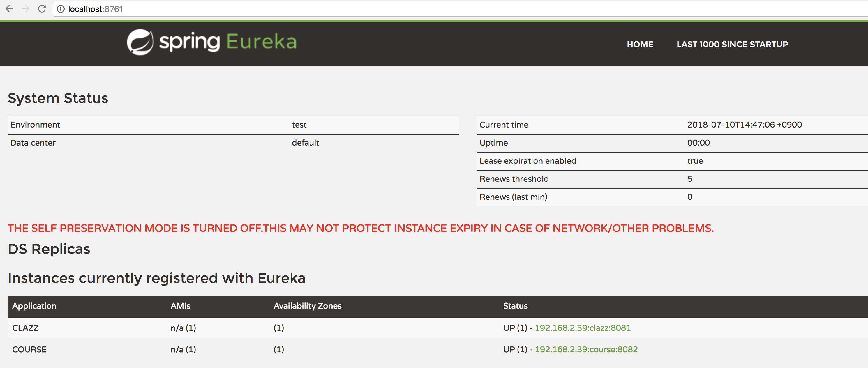Screen dimensions: 868x368
Task: Click the Spring leaf logo icon
Action: pyautogui.click(x=140, y=42)
